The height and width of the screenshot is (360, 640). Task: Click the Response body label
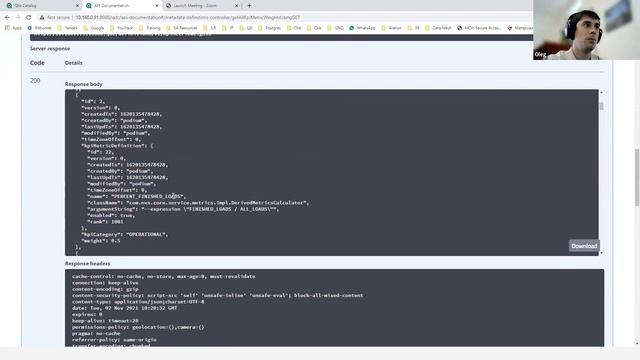pos(84,84)
